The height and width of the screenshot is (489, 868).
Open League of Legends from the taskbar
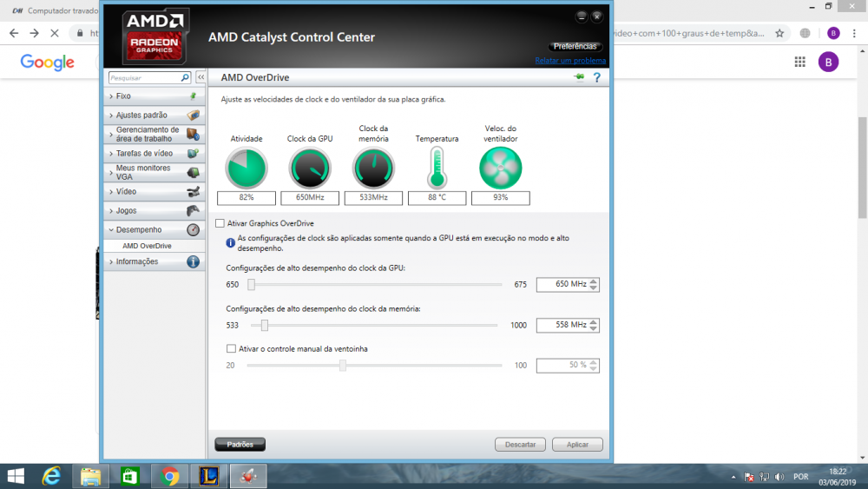point(209,476)
